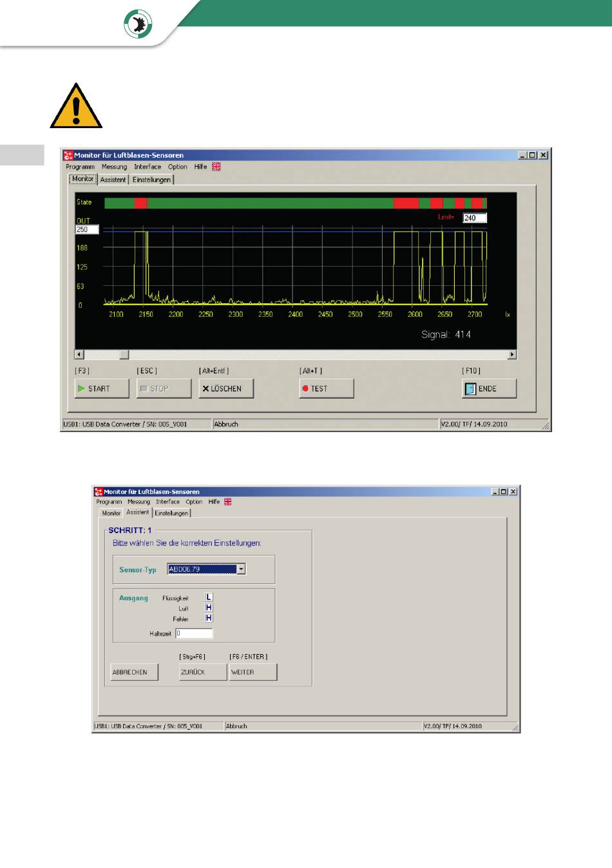
Task: Click the WEITER button
Action: click(253, 672)
